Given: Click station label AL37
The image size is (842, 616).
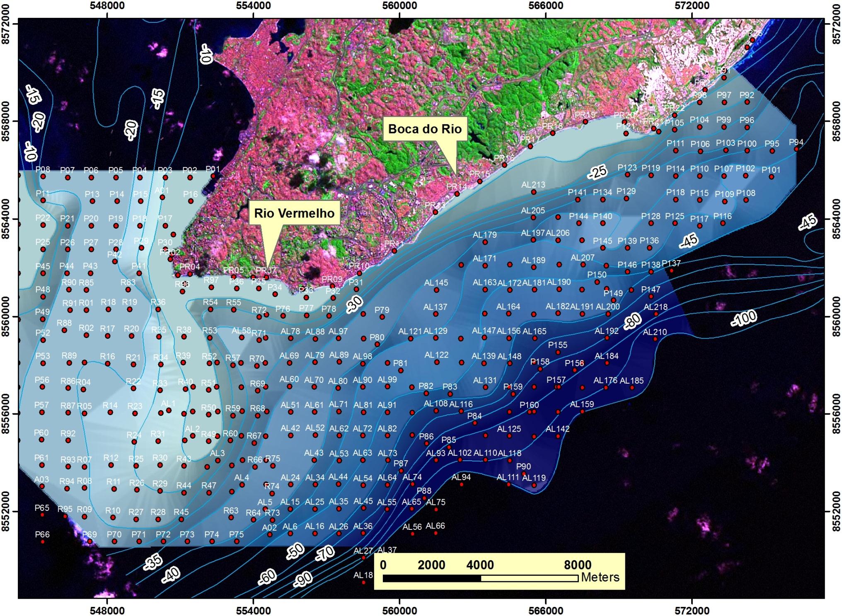Looking at the screenshot, I should (387, 550).
